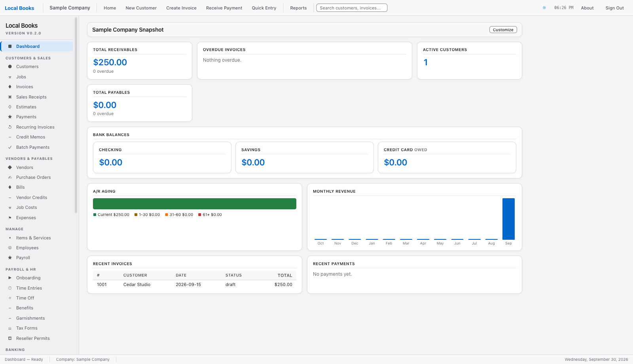
Task: Select Create Invoice in top menu
Action: coord(181,8)
